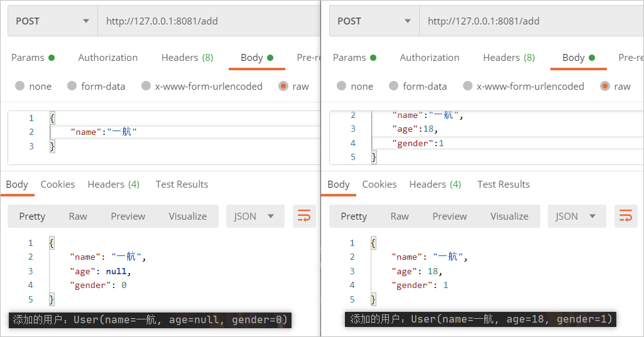Show Cookies tab in left response area
Viewport: 644px width, 337px height.
[x=58, y=185]
